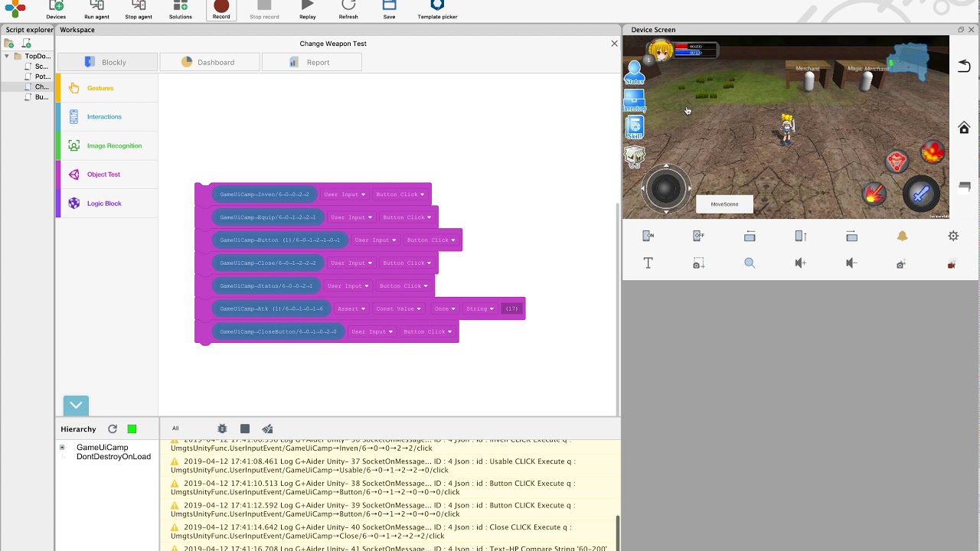Switch to the Report tab
Image resolution: width=980 pixels, height=551 pixels.
pyautogui.click(x=311, y=62)
